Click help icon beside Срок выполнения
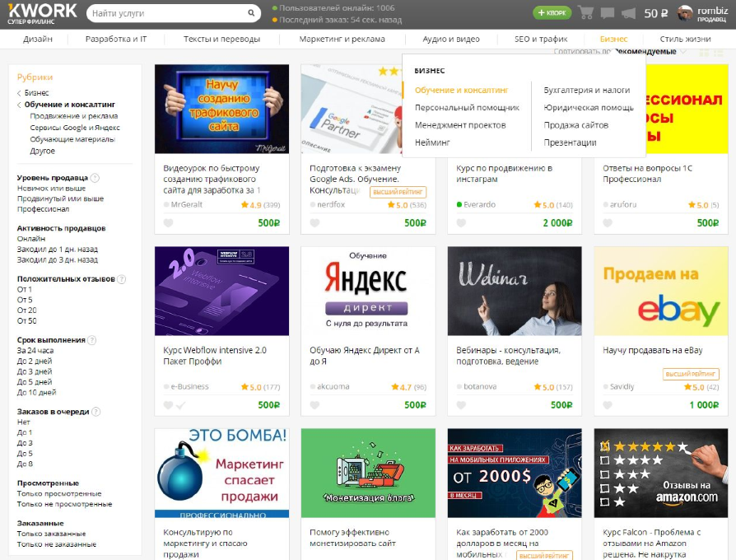The height and width of the screenshot is (560, 736). click(92, 340)
